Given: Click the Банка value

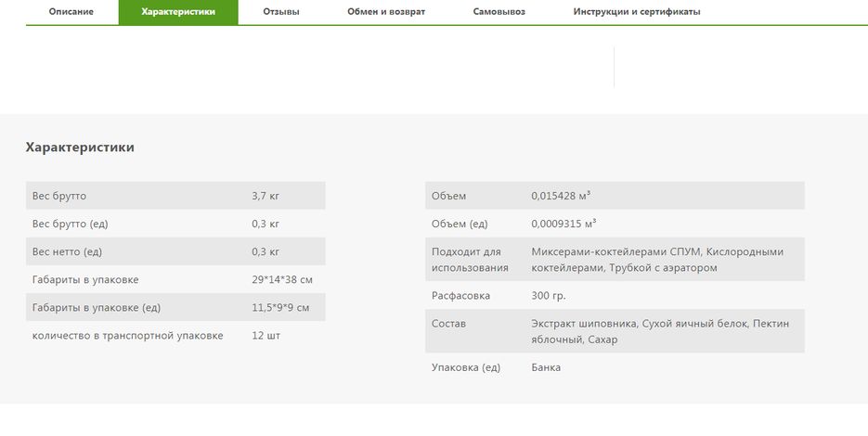Looking at the screenshot, I should pyautogui.click(x=546, y=367).
